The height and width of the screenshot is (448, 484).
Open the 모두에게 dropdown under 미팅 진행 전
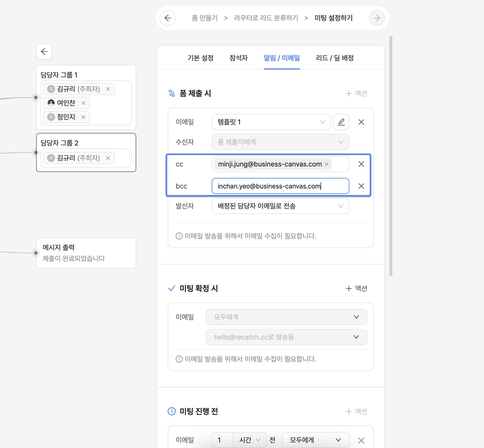[315, 440]
